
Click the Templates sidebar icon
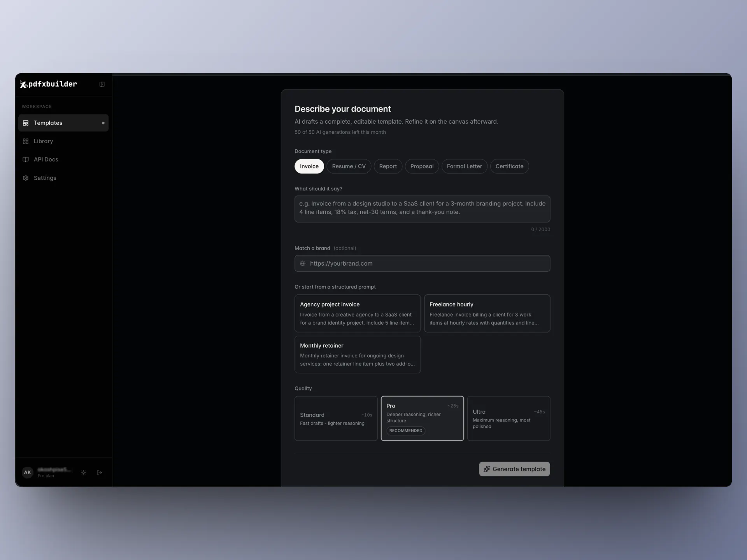click(x=26, y=123)
